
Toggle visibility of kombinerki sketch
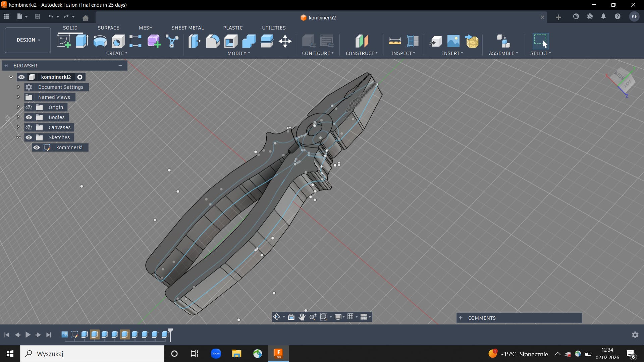(37, 147)
